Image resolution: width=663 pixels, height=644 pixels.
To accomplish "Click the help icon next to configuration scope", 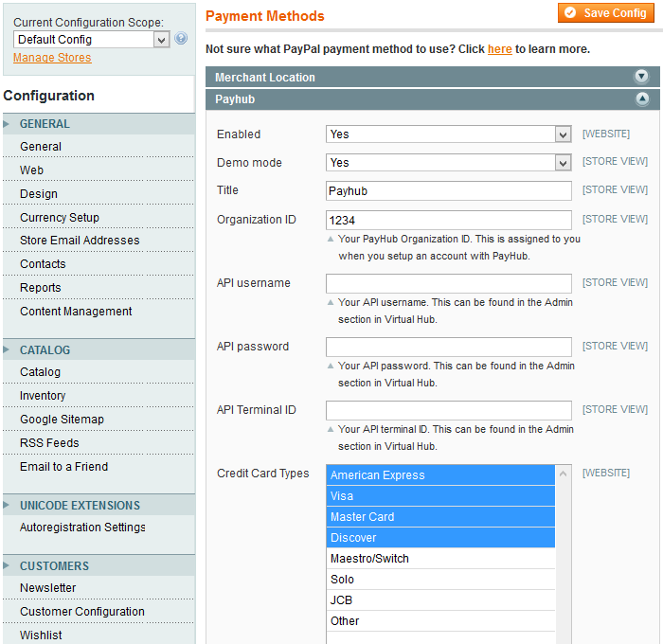I will (x=181, y=39).
